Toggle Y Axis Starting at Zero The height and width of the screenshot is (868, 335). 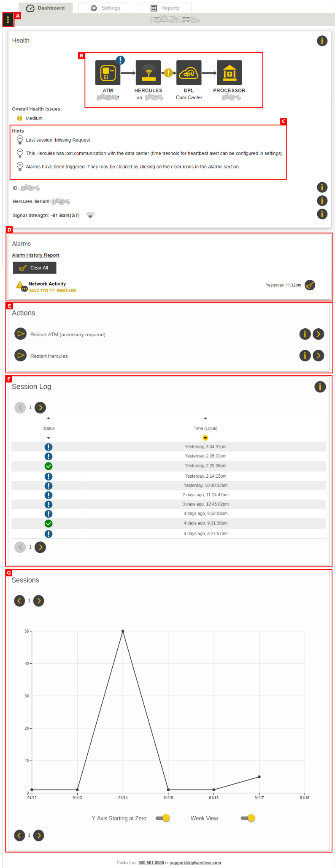163,818
